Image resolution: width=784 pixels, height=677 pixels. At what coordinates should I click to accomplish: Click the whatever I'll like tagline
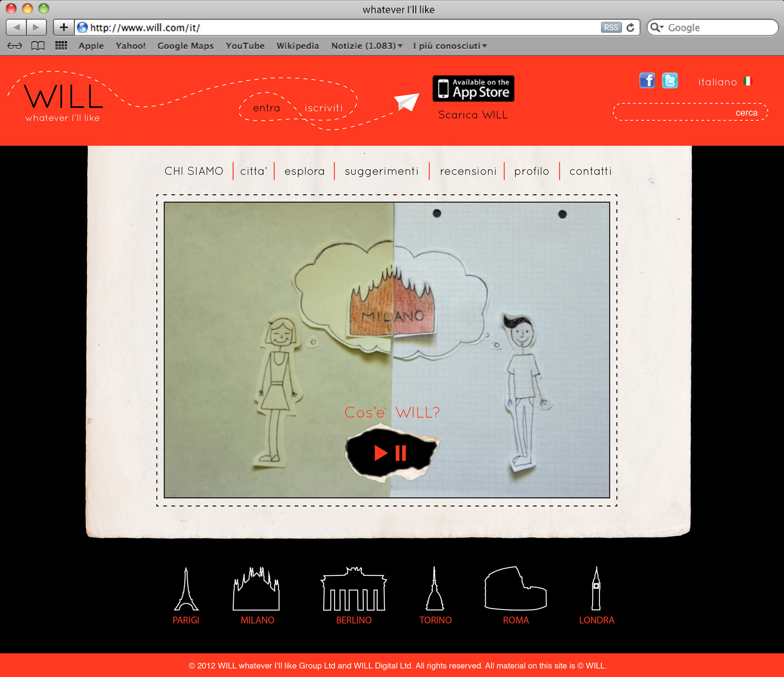pos(62,118)
